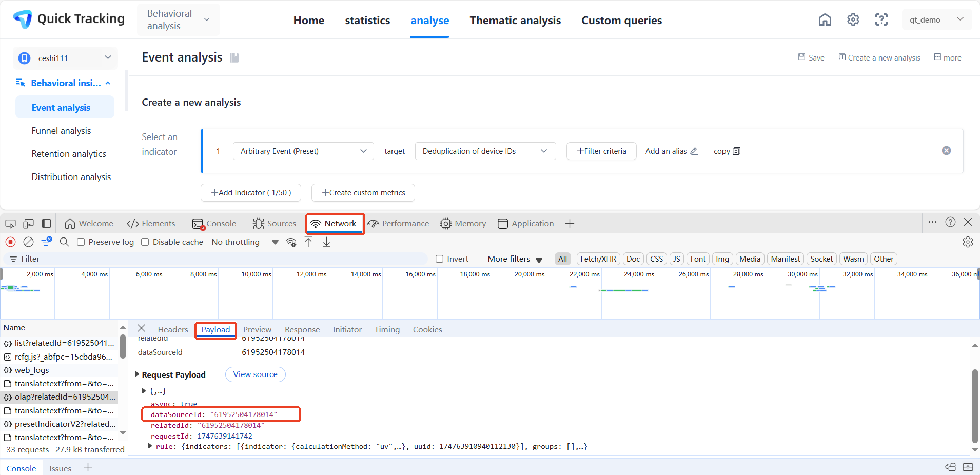Check the Invert filter checkbox
This screenshot has width=980, height=475.
(x=439, y=259)
